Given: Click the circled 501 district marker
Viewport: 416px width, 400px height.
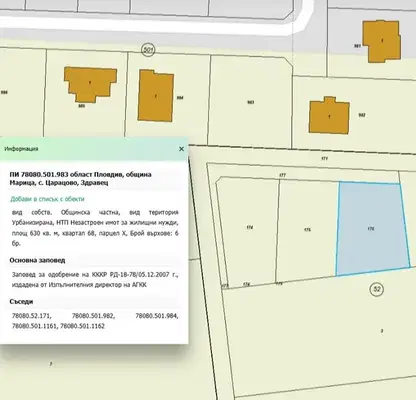Looking at the screenshot, I should point(148,50).
